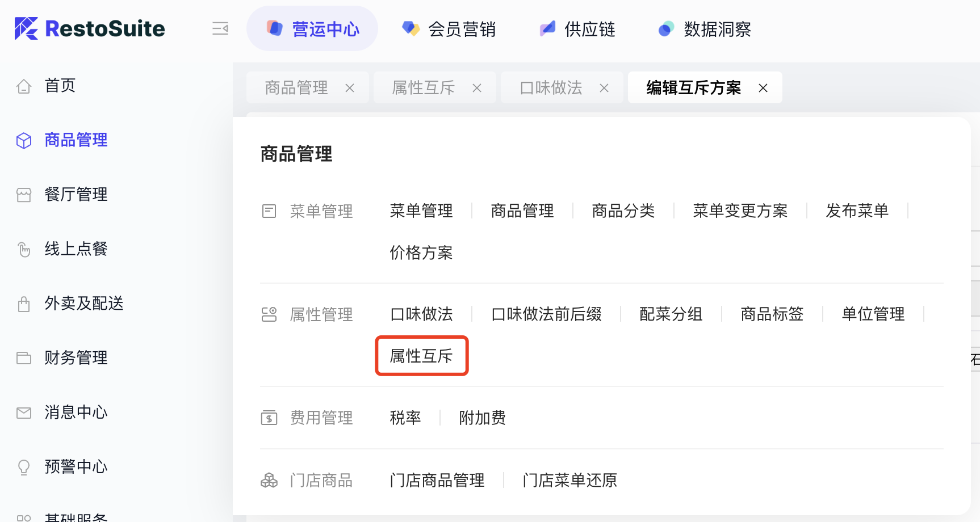Screen dimensions: 980x522
Task: Click the RestoSuite logo
Action: coord(90,28)
